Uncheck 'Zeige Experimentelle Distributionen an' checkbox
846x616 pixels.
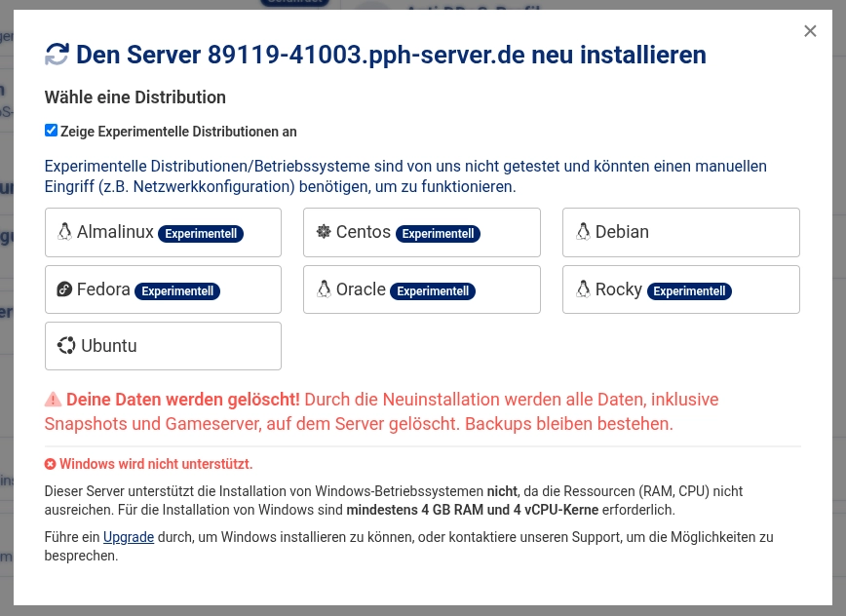51,131
